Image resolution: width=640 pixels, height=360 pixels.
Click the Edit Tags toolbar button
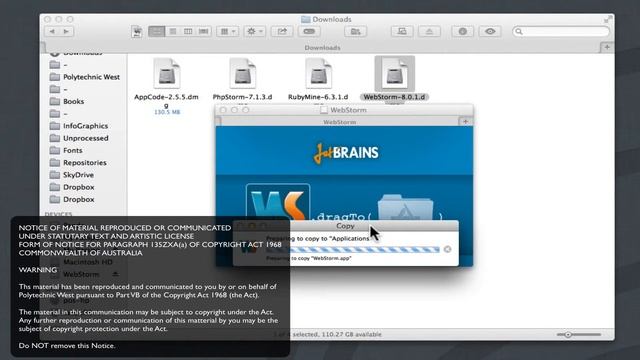(x=309, y=31)
